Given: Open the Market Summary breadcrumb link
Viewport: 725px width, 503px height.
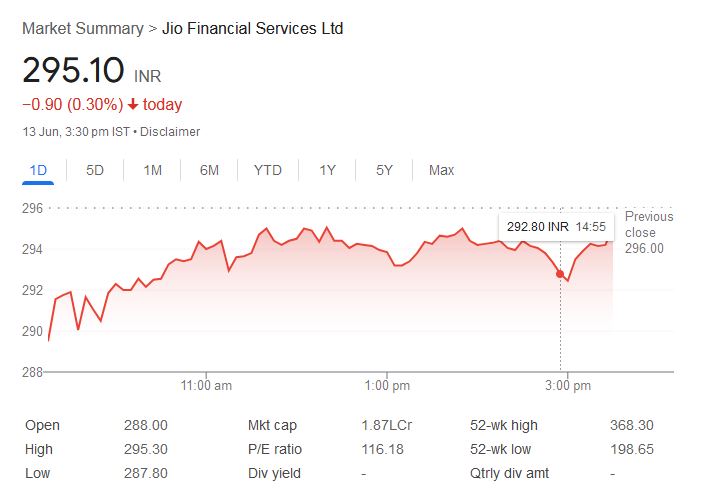Looking at the screenshot, I should (82, 28).
